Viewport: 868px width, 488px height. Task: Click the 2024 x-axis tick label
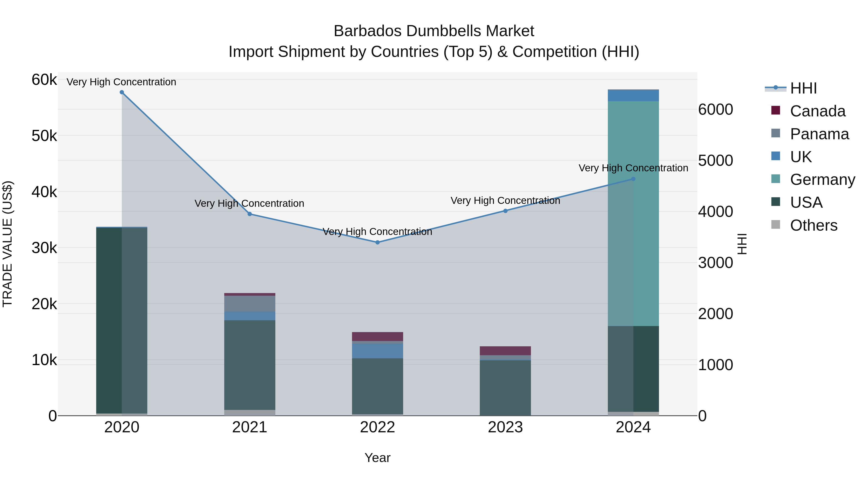click(633, 427)
